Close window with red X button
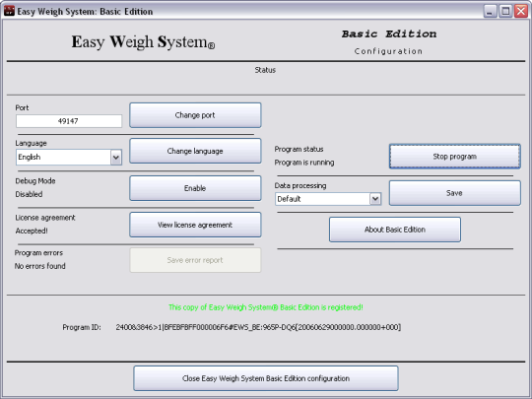 click(x=521, y=11)
